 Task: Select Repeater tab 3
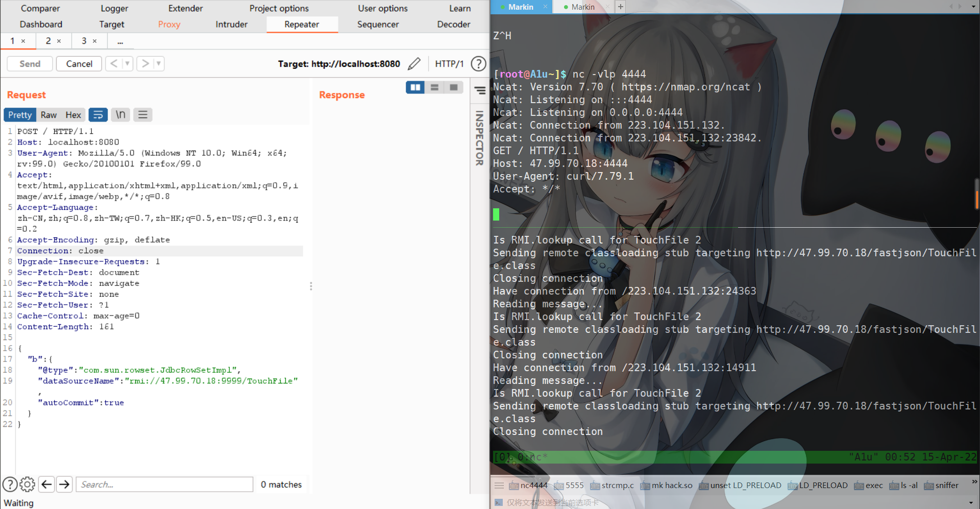pyautogui.click(x=84, y=41)
